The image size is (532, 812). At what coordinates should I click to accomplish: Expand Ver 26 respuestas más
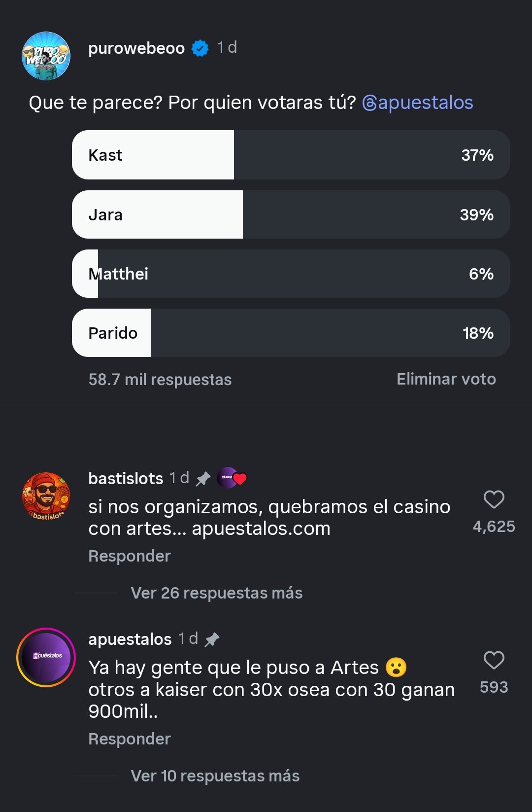pos(217,593)
